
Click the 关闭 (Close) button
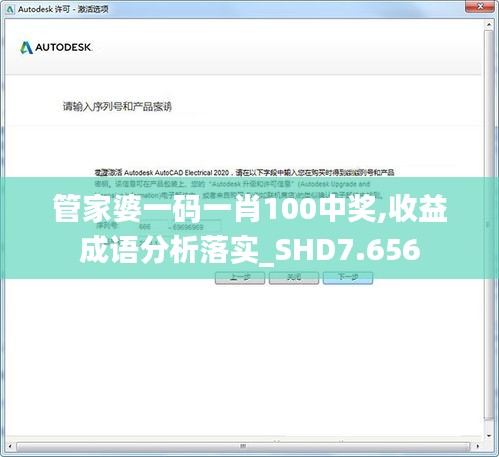(x=294, y=277)
